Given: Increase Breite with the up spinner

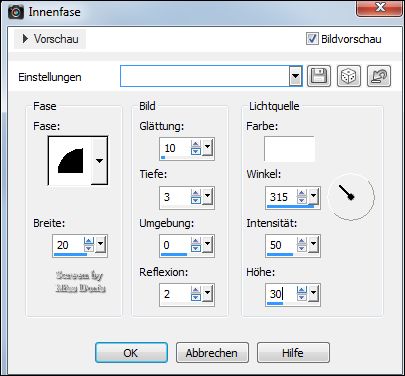Looking at the screenshot, I should [x=89, y=241].
